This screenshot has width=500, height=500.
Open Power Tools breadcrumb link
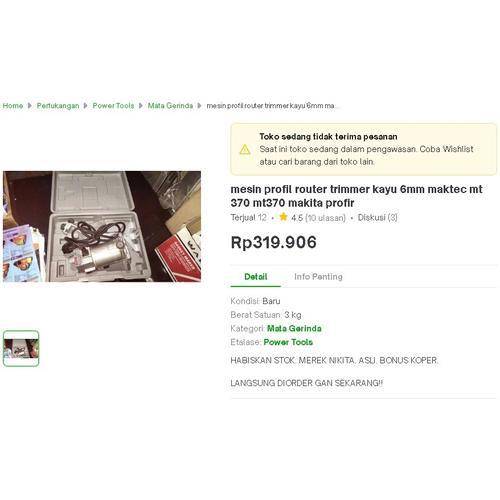[x=113, y=106]
